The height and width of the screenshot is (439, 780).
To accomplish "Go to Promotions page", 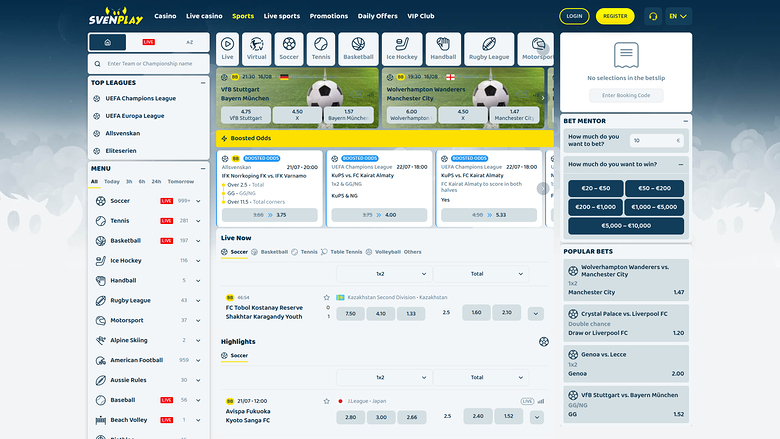I will (329, 16).
